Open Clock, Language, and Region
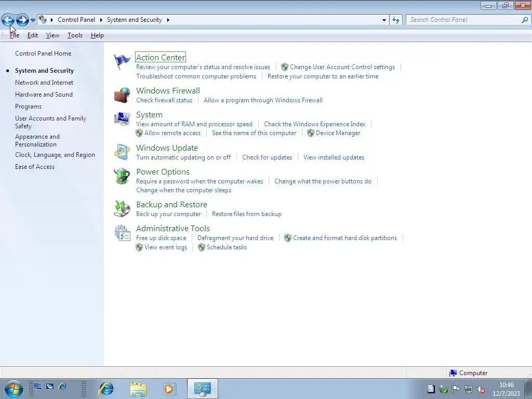 (x=55, y=155)
